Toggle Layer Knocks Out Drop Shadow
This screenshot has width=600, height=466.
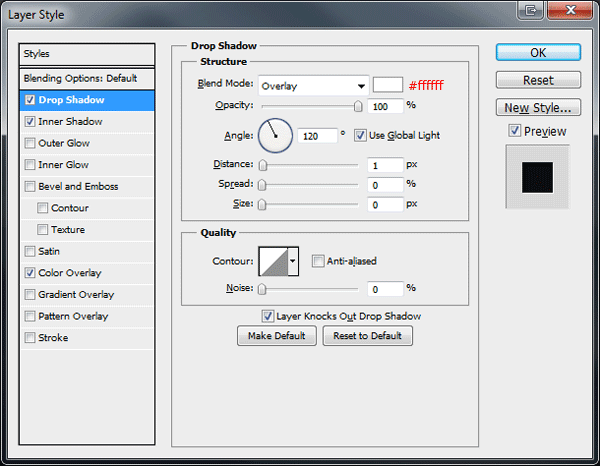pos(267,316)
